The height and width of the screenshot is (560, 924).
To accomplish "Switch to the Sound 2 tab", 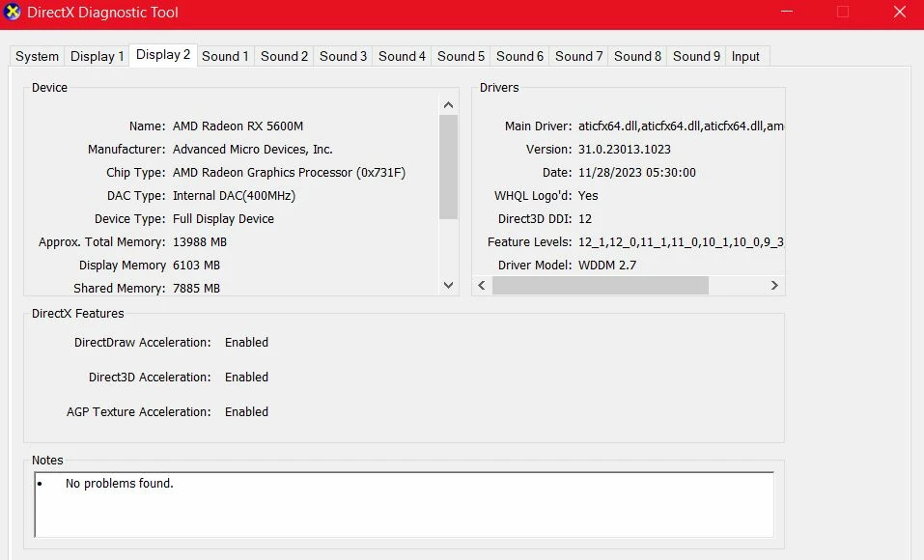I will (x=284, y=57).
